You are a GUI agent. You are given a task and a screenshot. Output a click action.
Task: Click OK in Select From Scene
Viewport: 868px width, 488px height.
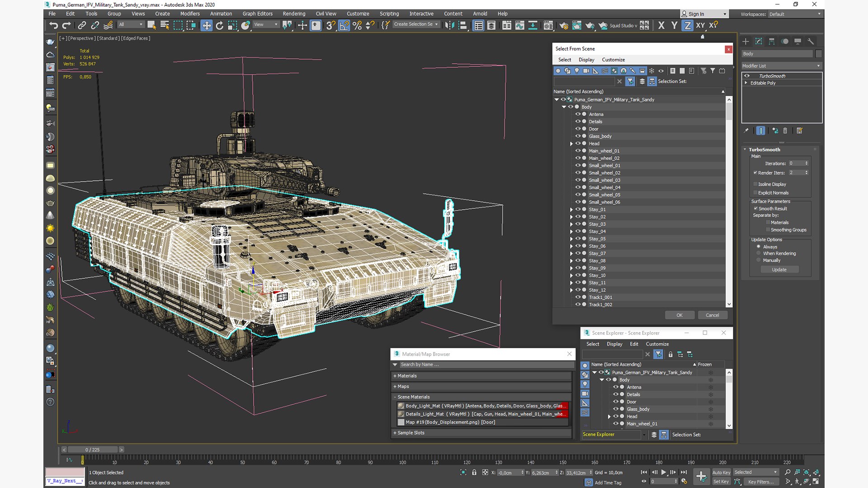point(679,315)
